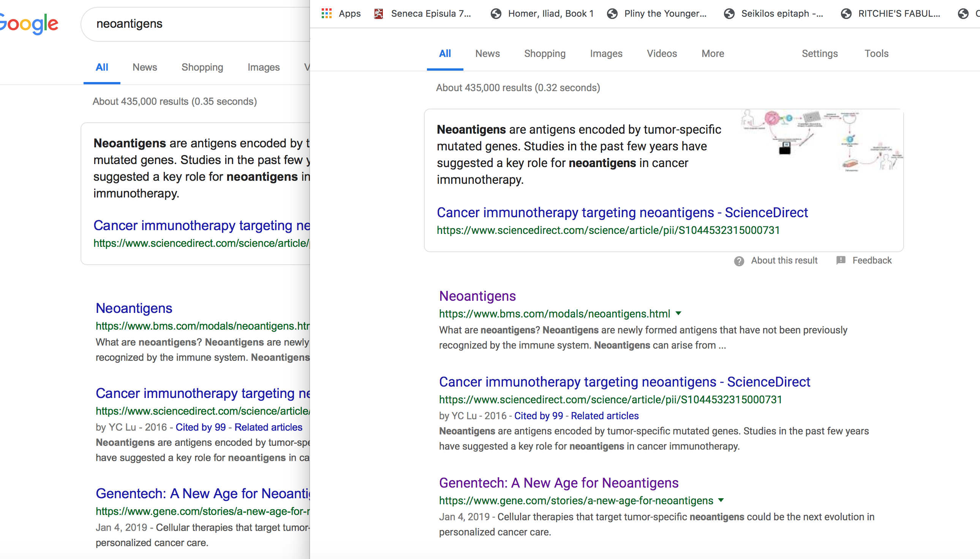Screen dimensions: 980x559
Task: Click the neoantigens diagram thumbnail in snippet
Action: [822, 141]
